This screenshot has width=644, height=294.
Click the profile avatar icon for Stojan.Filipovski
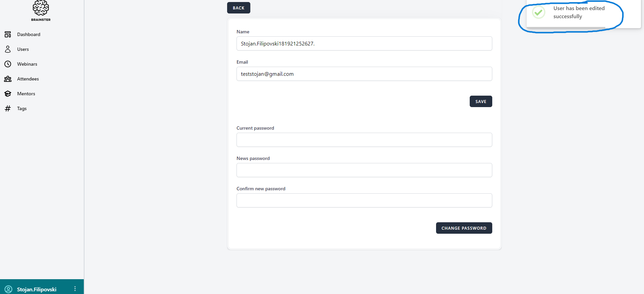(x=8, y=289)
